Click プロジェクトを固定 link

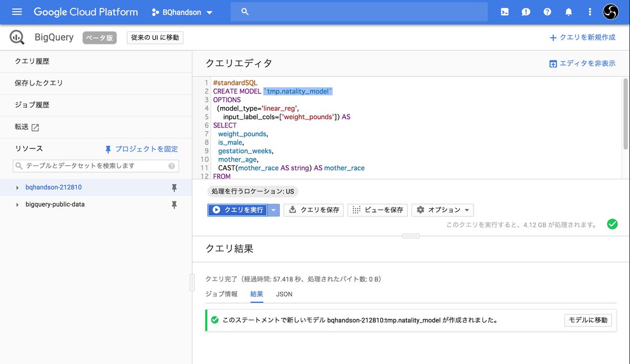point(141,149)
